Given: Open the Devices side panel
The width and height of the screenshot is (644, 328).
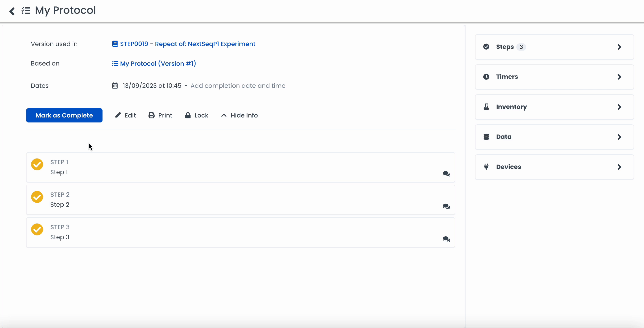Looking at the screenshot, I should coord(554,167).
